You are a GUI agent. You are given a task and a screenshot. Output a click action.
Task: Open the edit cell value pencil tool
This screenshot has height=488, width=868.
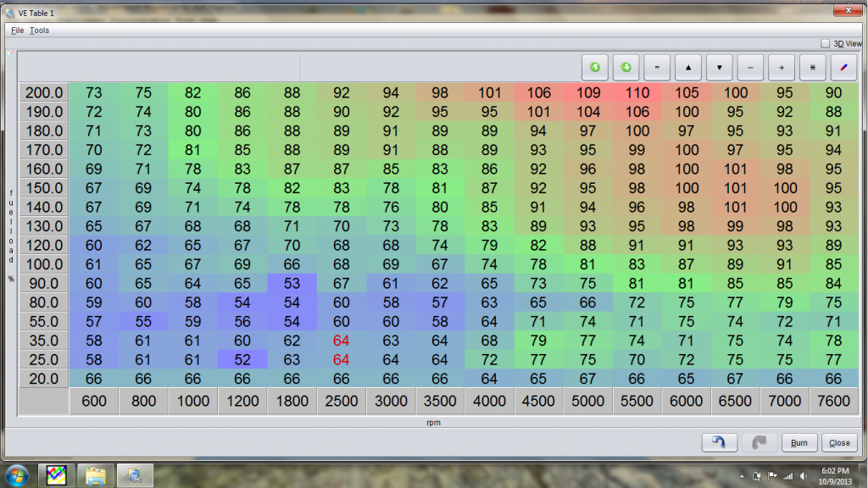click(843, 67)
